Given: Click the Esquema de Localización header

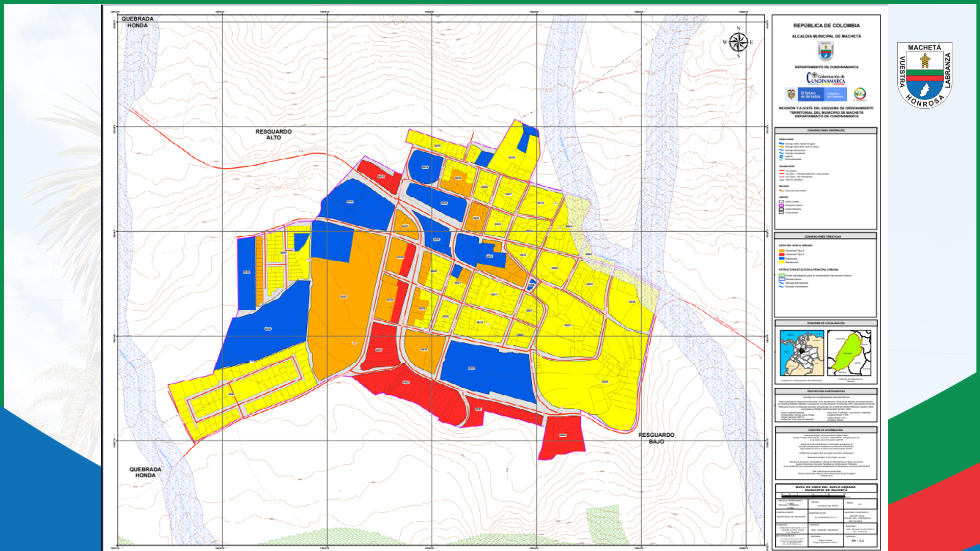Looking at the screenshot, I should click(x=825, y=323).
